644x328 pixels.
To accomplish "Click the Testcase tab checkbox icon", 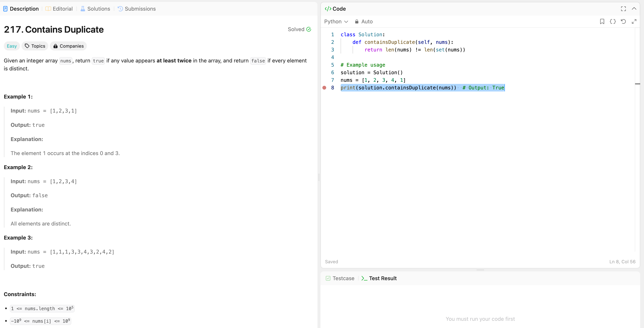I will pos(328,278).
